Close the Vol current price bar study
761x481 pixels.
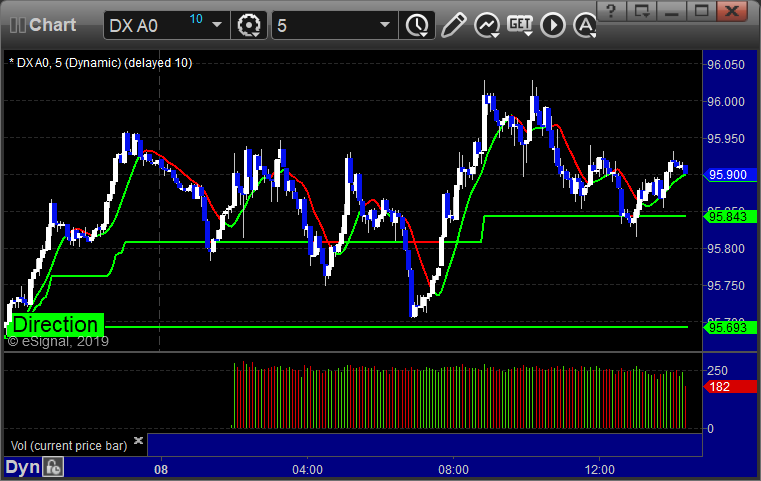[x=138, y=440]
